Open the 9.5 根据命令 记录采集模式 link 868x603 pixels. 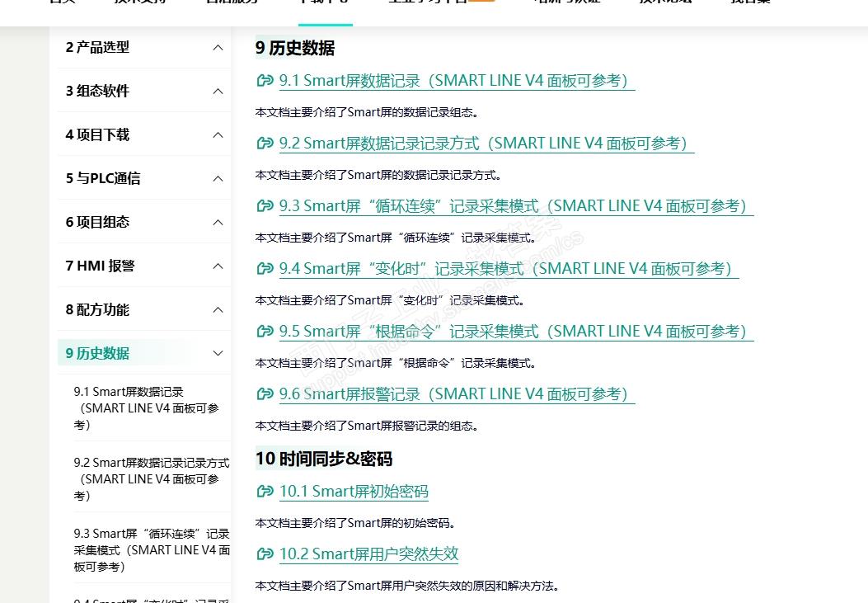point(516,331)
